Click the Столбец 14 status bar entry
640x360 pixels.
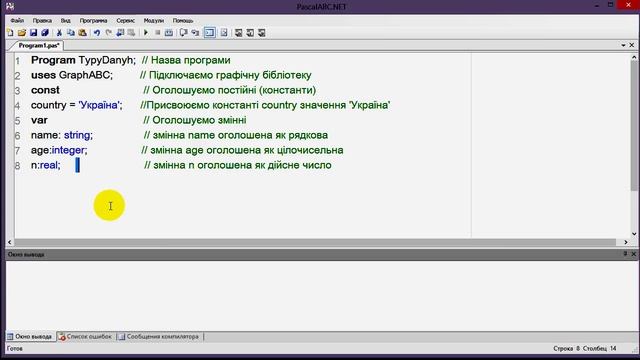coord(600,349)
